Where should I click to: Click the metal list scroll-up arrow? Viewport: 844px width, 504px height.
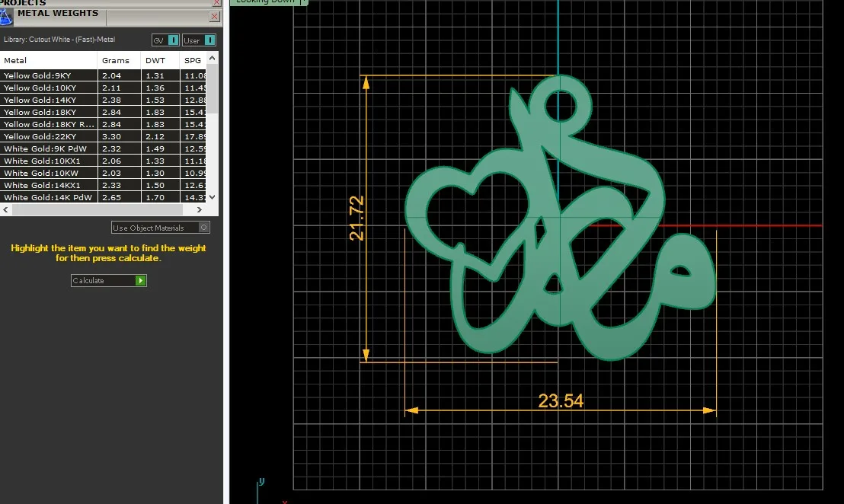212,58
